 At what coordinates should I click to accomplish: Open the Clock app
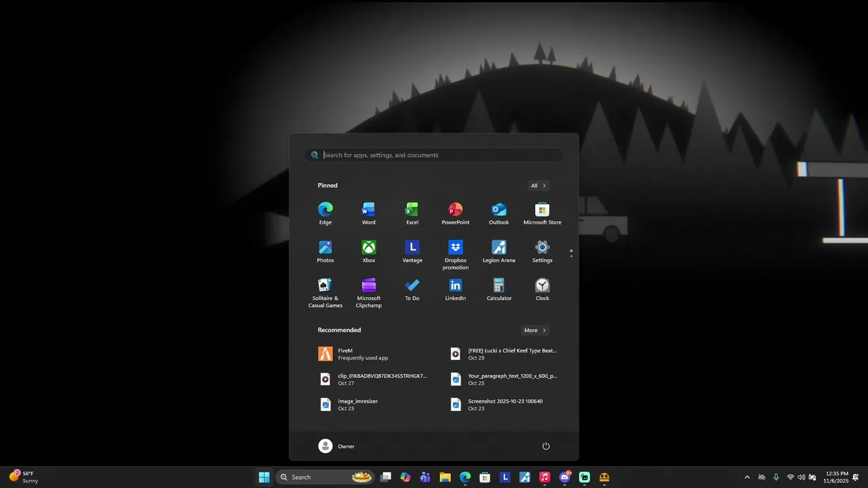(542, 289)
